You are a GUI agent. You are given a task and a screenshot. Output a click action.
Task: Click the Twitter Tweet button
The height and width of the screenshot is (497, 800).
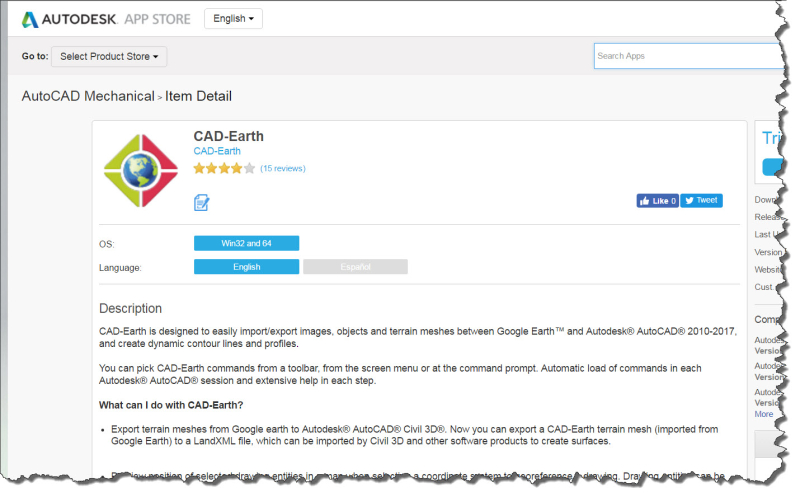click(702, 201)
